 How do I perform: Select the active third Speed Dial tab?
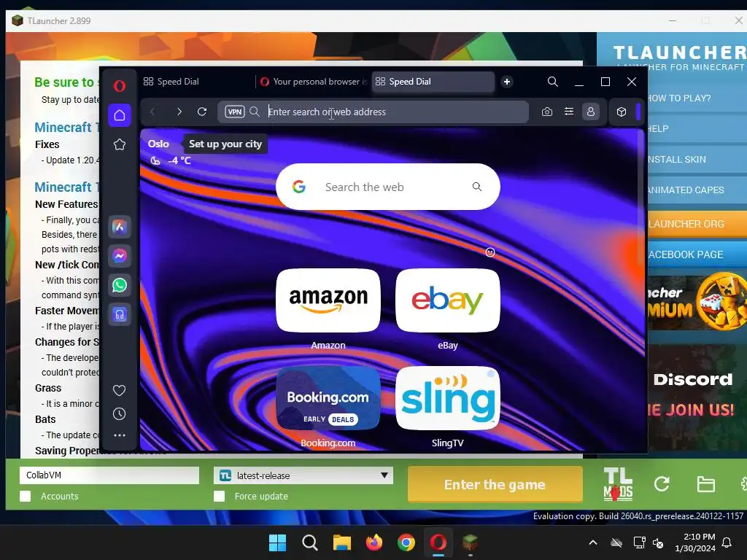click(x=433, y=82)
